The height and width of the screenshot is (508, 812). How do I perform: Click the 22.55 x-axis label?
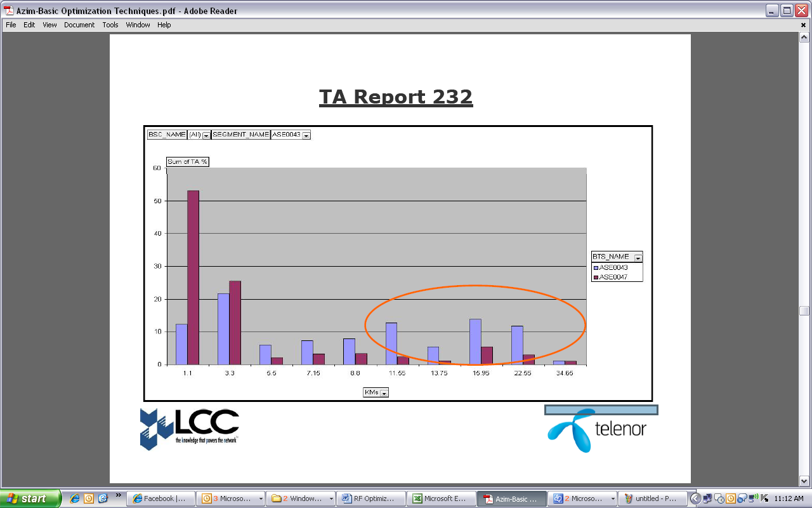coord(523,374)
